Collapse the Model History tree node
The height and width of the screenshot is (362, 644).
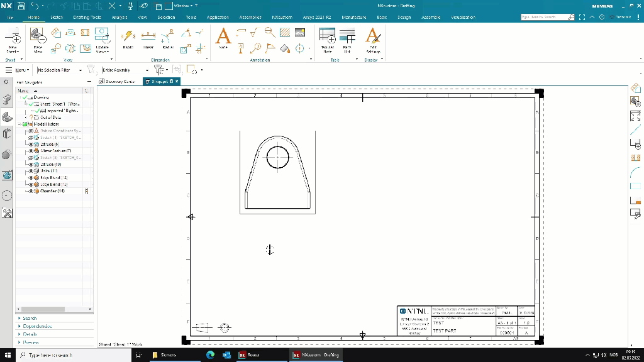coord(21,124)
